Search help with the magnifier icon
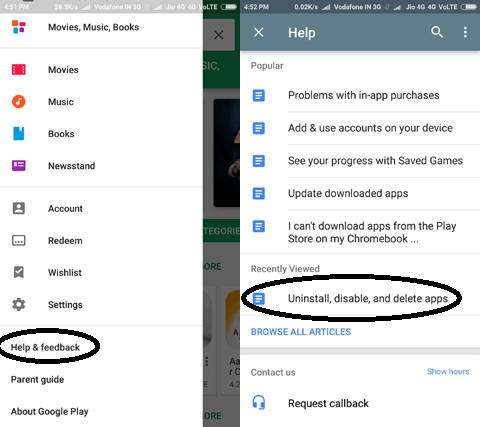The width and height of the screenshot is (480, 427). (x=437, y=32)
